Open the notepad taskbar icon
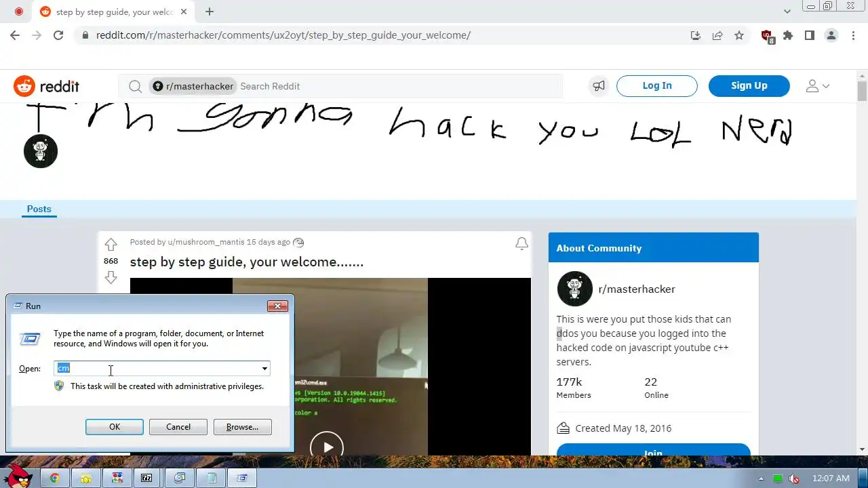Viewport: 868px width, 488px height. pos(212,478)
